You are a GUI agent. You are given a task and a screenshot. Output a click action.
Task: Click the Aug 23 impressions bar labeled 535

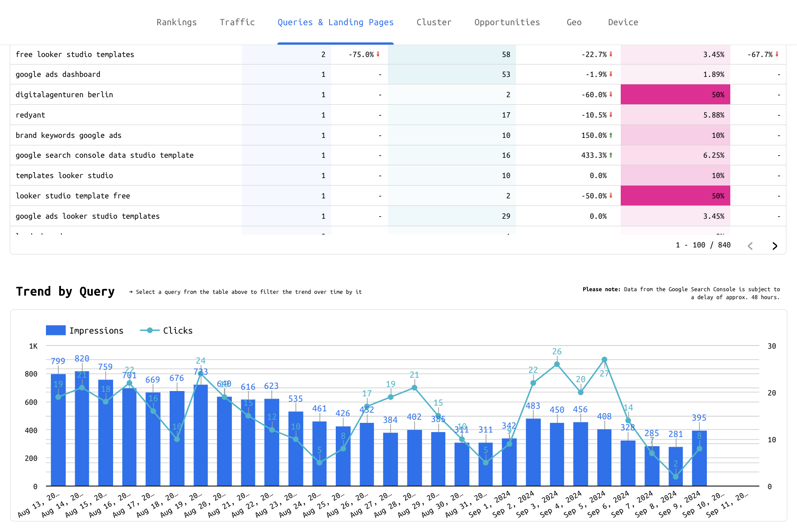click(x=296, y=448)
